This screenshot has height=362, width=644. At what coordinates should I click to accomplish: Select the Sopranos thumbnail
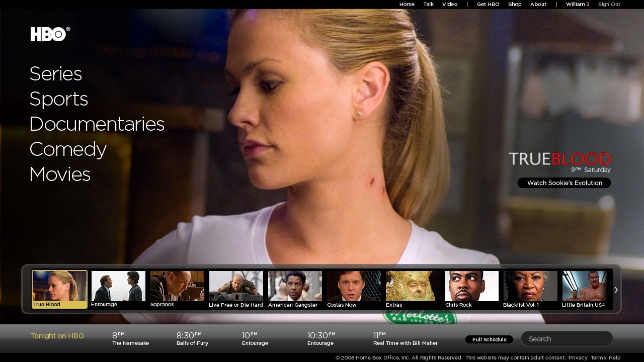click(x=177, y=289)
